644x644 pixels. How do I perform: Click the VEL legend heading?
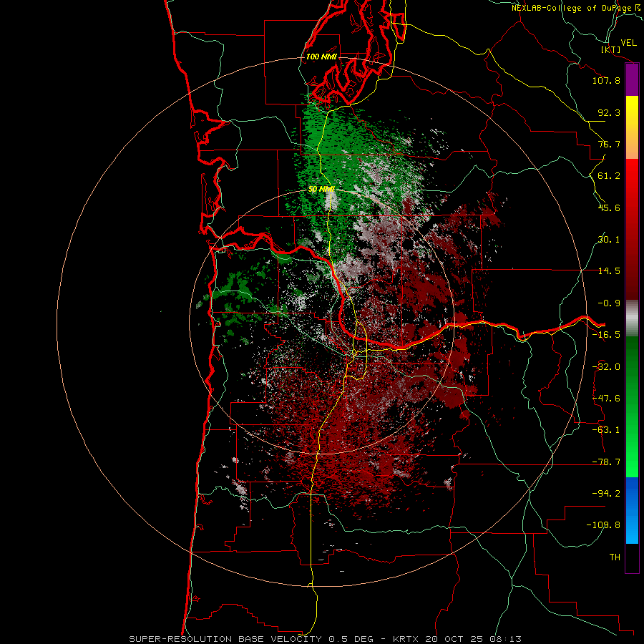pyautogui.click(x=628, y=43)
